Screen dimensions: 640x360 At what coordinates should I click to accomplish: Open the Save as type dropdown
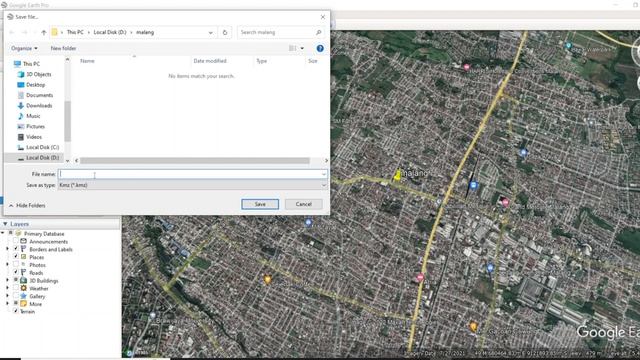click(x=193, y=185)
